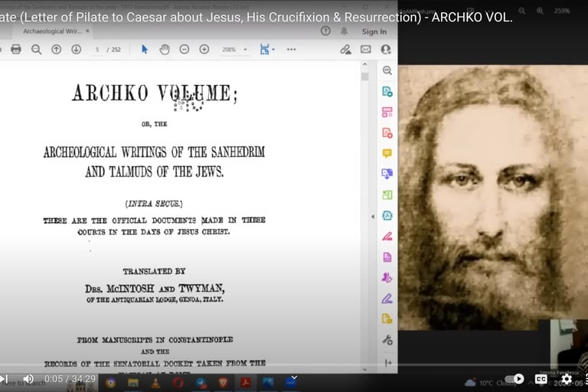Open Search tools in the right pane
The width and height of the screenshot is (588, 392).
pos(387,70)
